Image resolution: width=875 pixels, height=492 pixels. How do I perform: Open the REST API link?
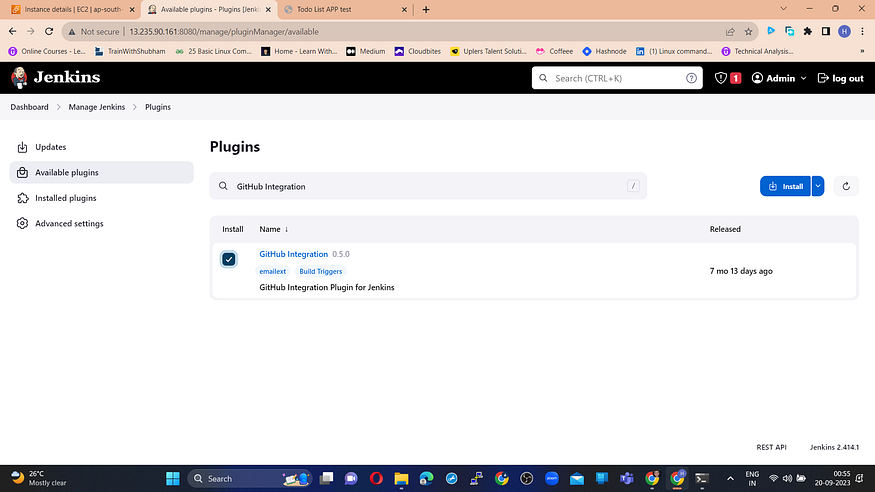(771, 447)
